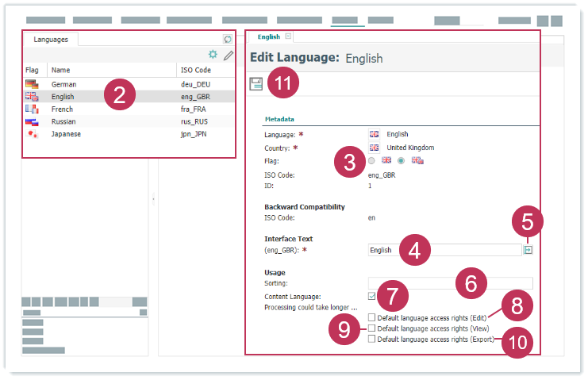Screen dimensions: 588x380
Task: Click the pencil edit icon in Languages panel
Action: [229, 55]
